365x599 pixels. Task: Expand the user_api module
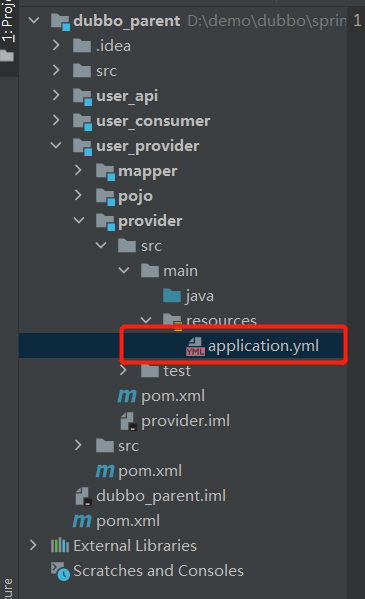click(56, 95)
